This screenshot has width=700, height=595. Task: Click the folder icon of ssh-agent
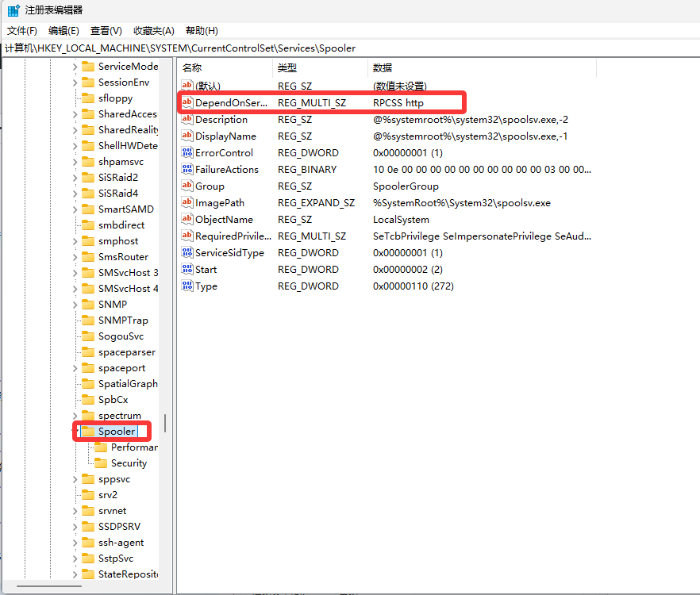pyautogui.click(x=88, y=543)
